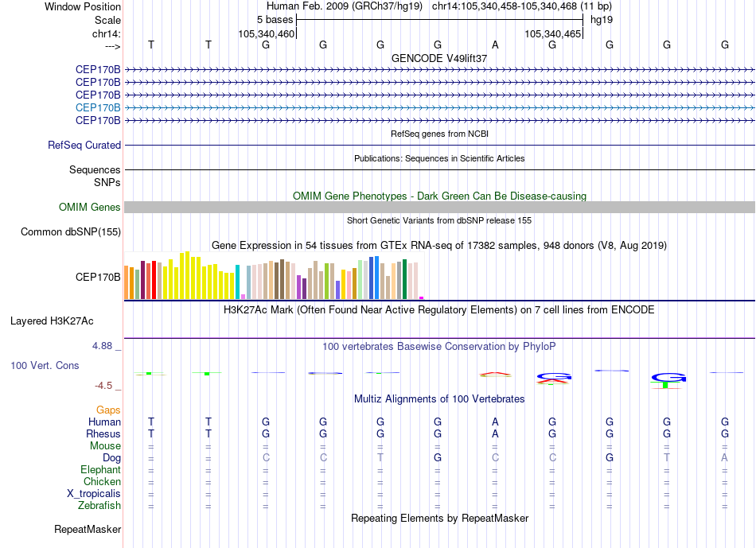Click the 105,340,465 coordinate marker
Image resolution: width=756 pixels, height=548 pixels.
tap(552, 33)
